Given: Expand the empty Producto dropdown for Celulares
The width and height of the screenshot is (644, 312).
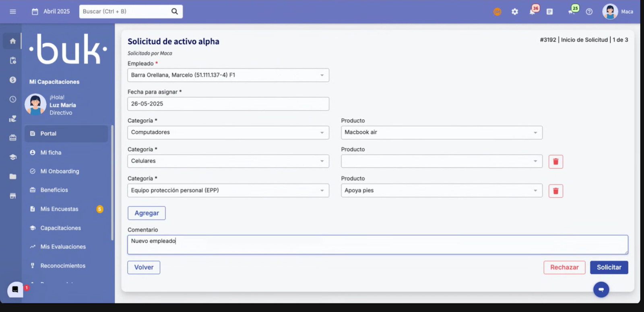Looking at the screenshot, I should (442, 161).
